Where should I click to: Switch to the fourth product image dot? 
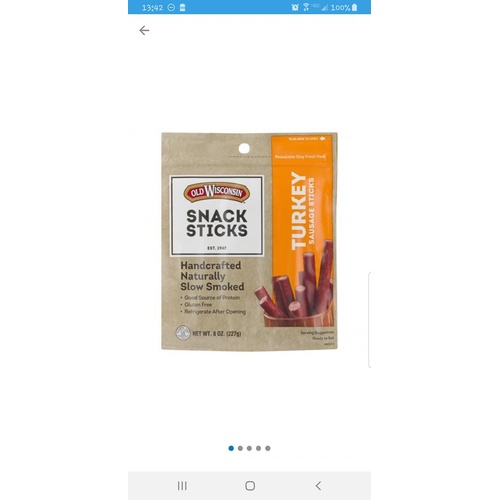(258, 448)
